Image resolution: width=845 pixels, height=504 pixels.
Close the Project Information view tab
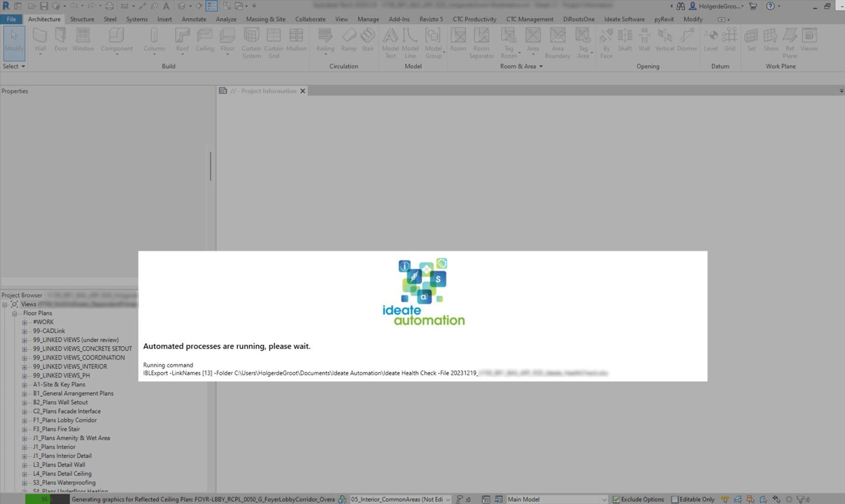(x=303, y=91)
